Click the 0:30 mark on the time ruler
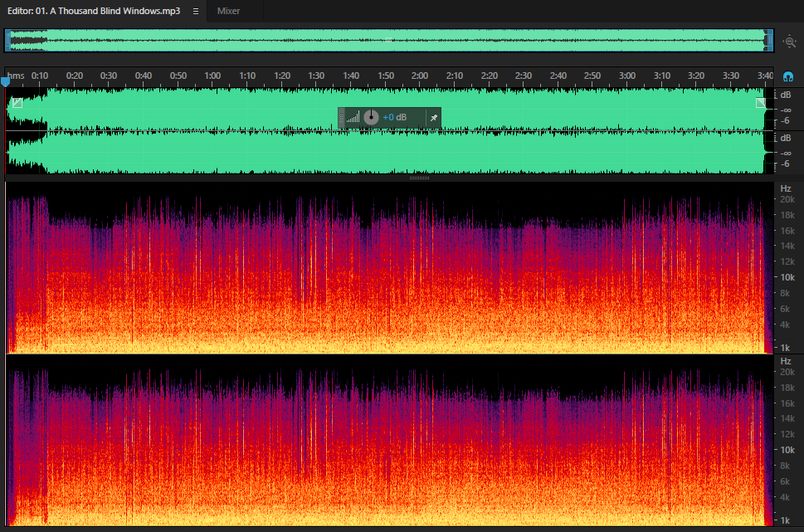The height and width of the screenshot is (532, 804). point(109,76)
